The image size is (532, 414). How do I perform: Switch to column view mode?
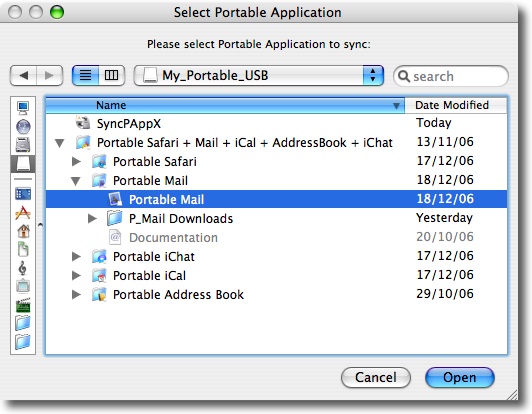click(x=112, y=75)
